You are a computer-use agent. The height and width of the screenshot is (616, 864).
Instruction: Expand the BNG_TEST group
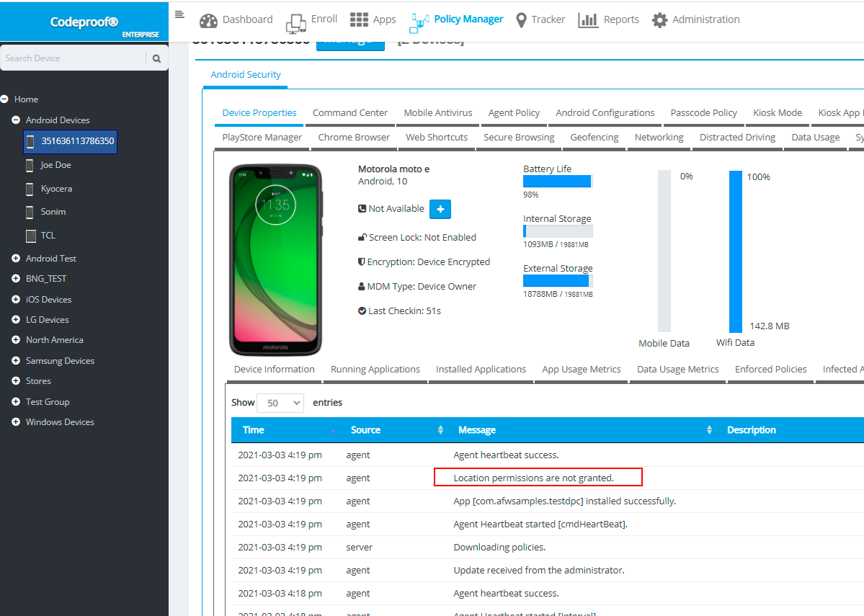[x=15, y=279]
